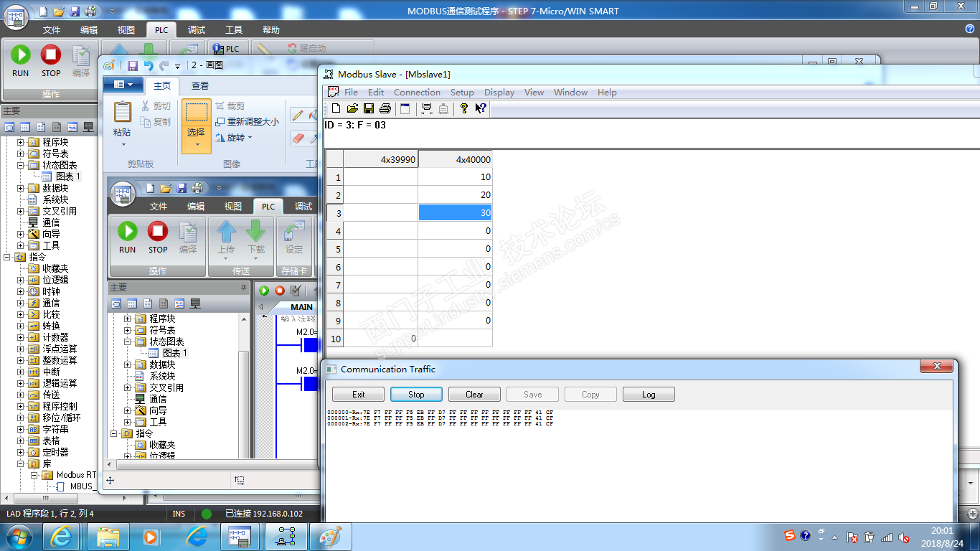Screen dimensions: 980x551
Task: Click the 已连接 192.168.0.102 status text
Action: click(263, 514)
